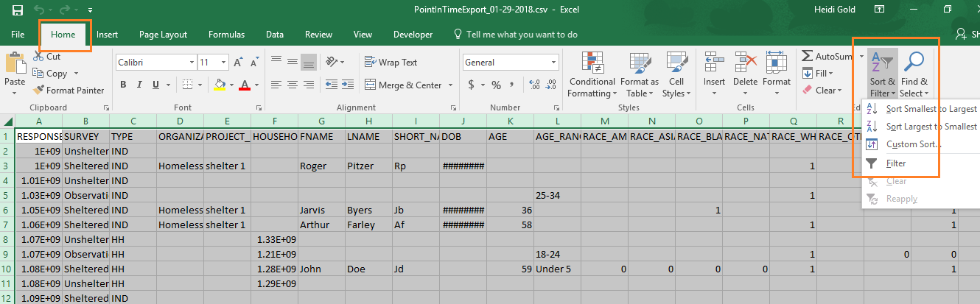Image resolution: width=980 pixels, height=304 pixels.
Task: Click the Save icon in the title bar
Action: click(18, 10)
